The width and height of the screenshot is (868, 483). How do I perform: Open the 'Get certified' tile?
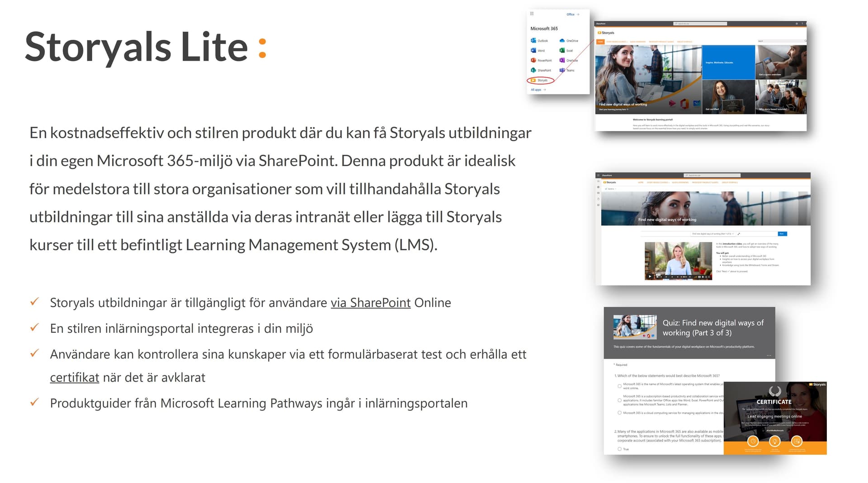[728, 97]
